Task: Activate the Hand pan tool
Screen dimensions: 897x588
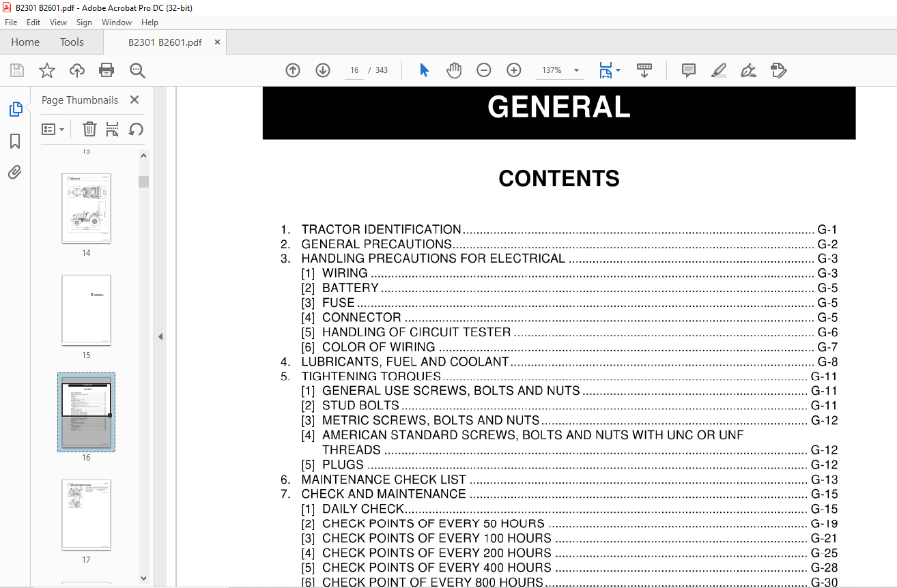Action: [454, 70]
